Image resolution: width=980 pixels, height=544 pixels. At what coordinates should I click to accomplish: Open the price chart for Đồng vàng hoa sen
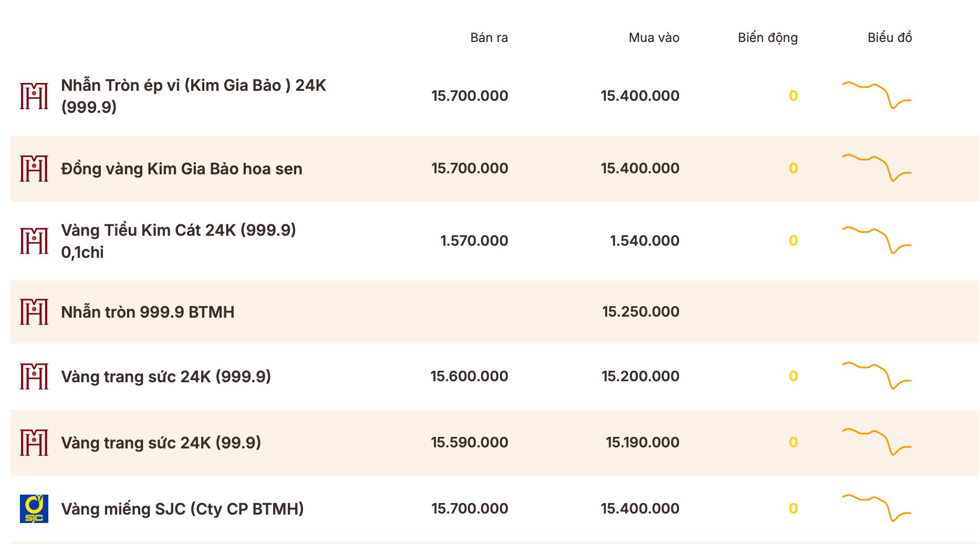click(x=877, y=168)
